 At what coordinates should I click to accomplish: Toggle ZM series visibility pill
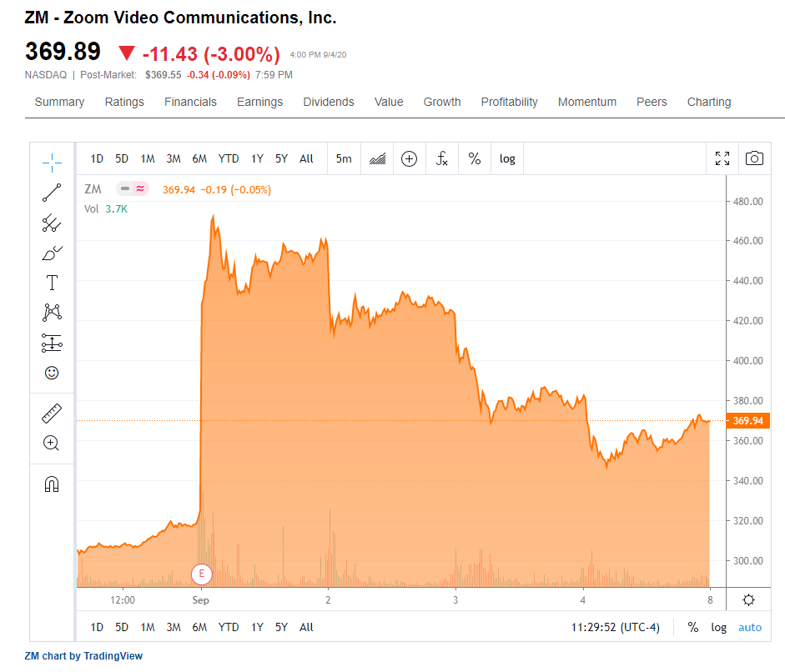click(132, 188)
